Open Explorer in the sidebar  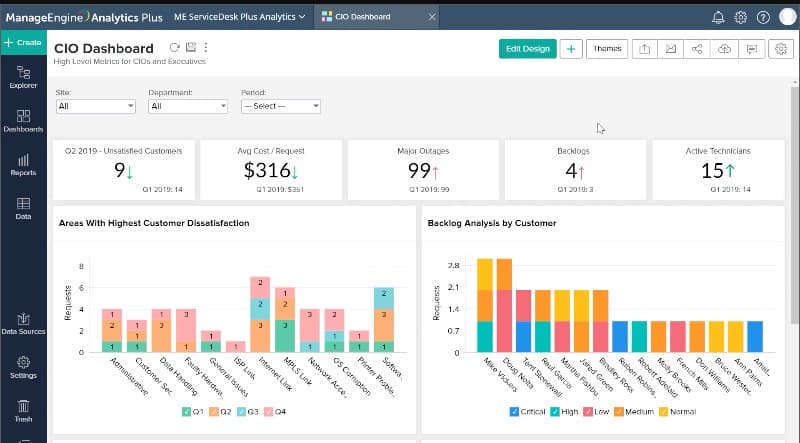(23, 77)
